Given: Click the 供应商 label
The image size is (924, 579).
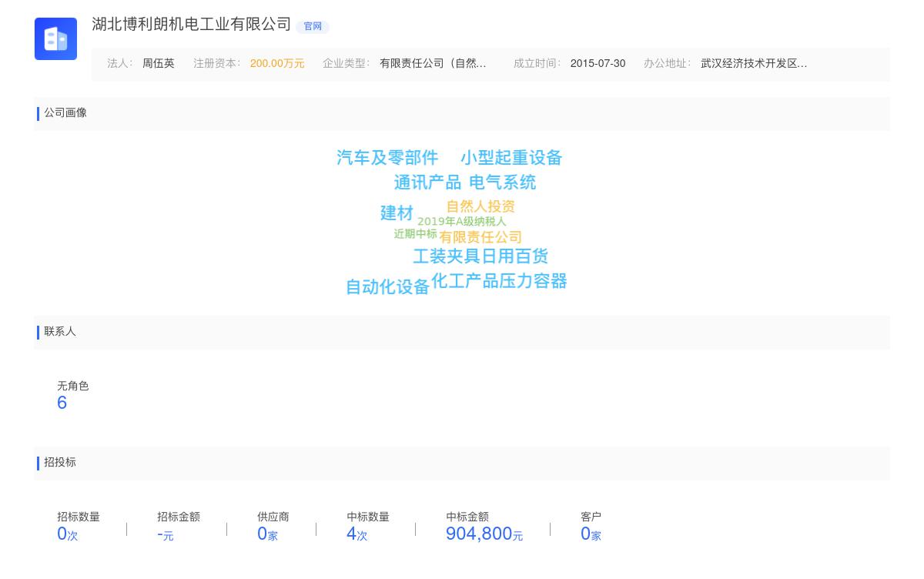Looking at the screenshot, I should [273, 517].
